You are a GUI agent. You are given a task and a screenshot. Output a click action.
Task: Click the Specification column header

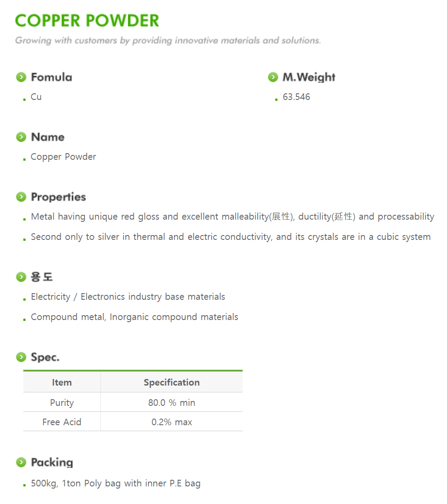[x=172, y=382]
